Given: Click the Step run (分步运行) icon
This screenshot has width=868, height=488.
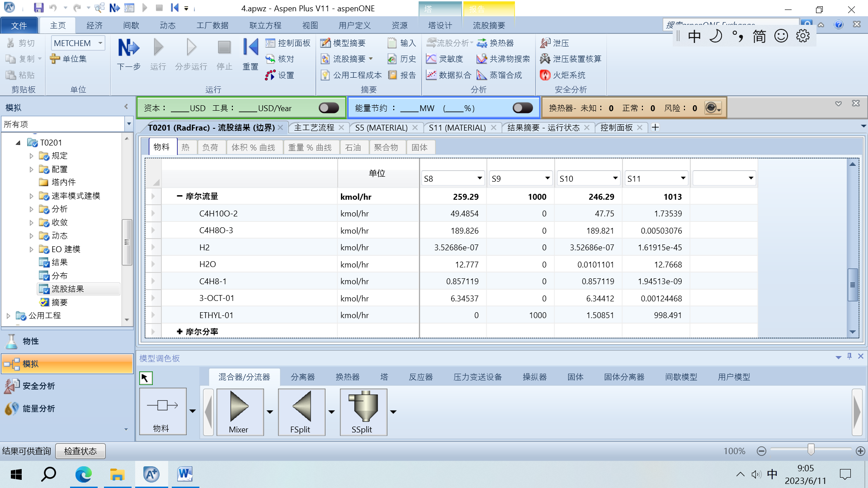Looking at the screenshot, I should coord(191,47).
